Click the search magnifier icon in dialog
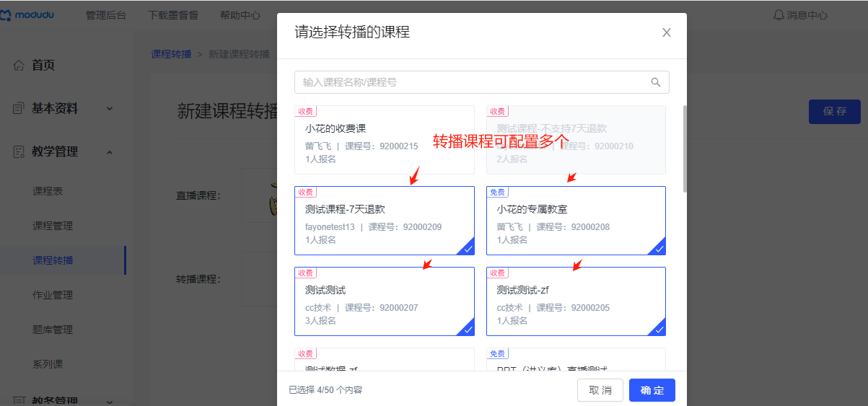 (x=656, y=82)
